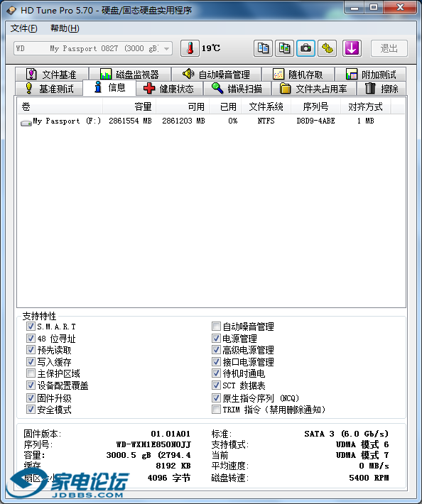
Task: Click the 5400 RPM rotation speed value
Action: point(369,478)
